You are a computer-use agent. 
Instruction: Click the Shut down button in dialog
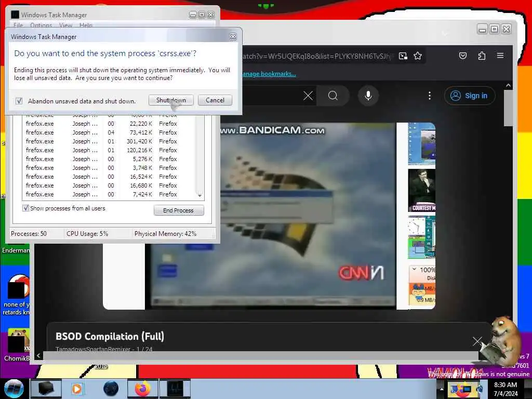[x=171, y=100]
